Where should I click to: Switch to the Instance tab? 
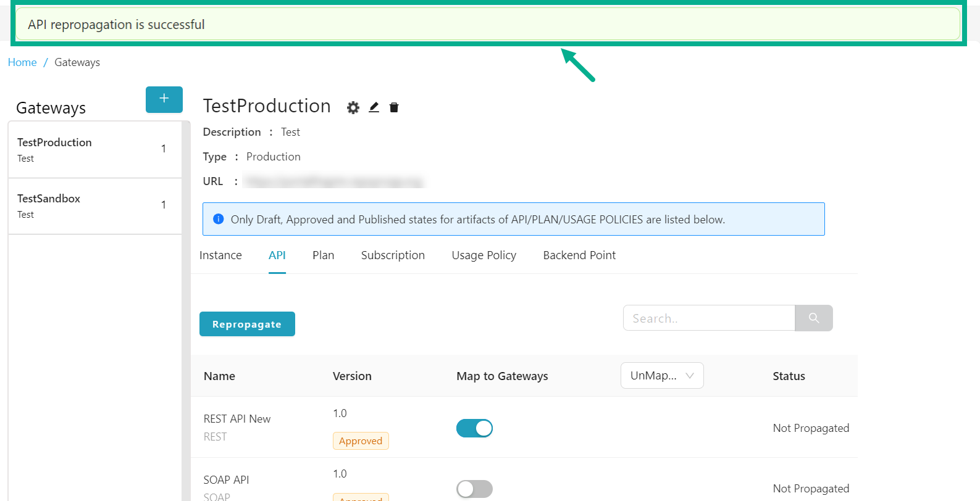(x=220, y=255)
